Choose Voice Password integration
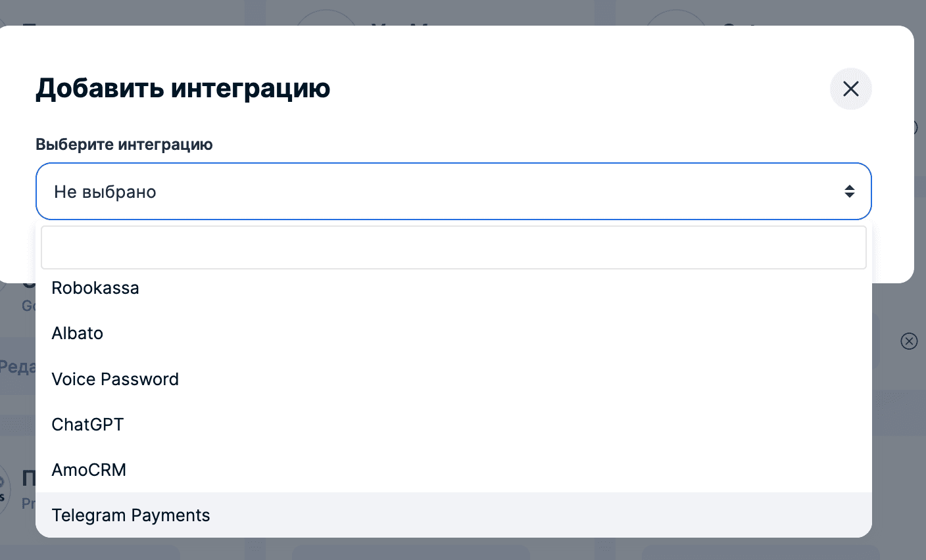Viewport: 926px width, 560px height. pyautogui.click(x=115, y=379)
